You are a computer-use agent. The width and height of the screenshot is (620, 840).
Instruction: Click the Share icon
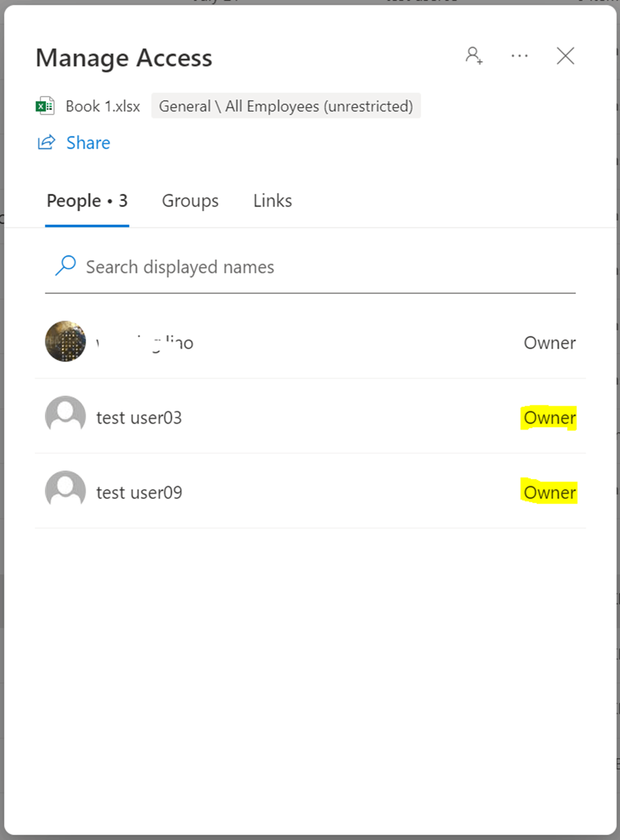tap(46, 143)
